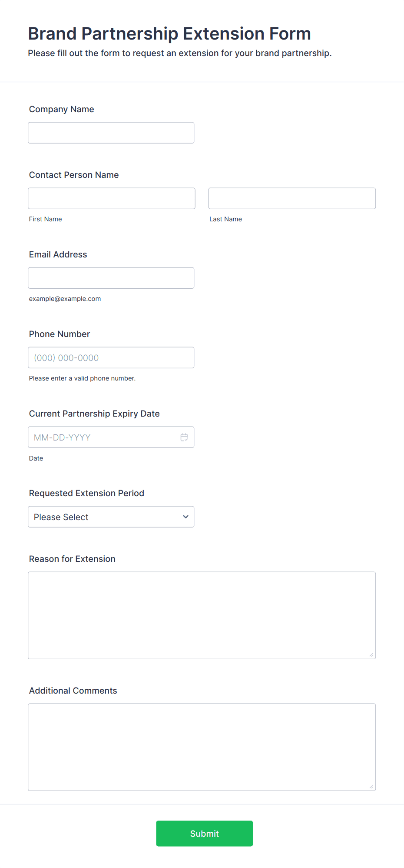This screenshot has width=404, height=868.
Task: Click the Current Partnership Expiry Date label
Action: 94,414
